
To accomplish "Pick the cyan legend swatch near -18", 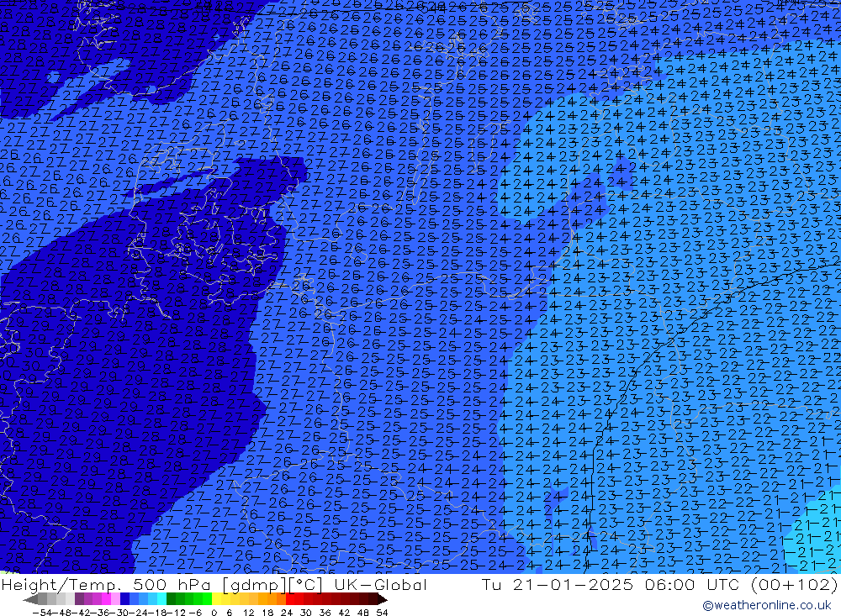I will tap(161, 600).
